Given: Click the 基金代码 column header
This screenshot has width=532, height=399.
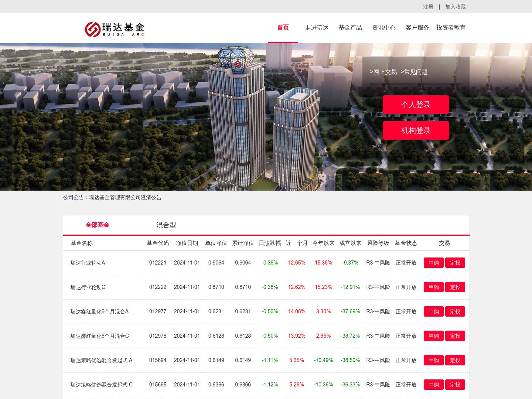Looking at the screenshot, I should click(158, 243).
